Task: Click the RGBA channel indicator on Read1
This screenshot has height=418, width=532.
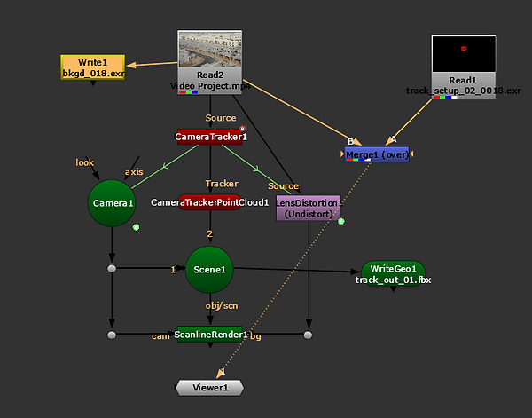Action: [445, 98]
